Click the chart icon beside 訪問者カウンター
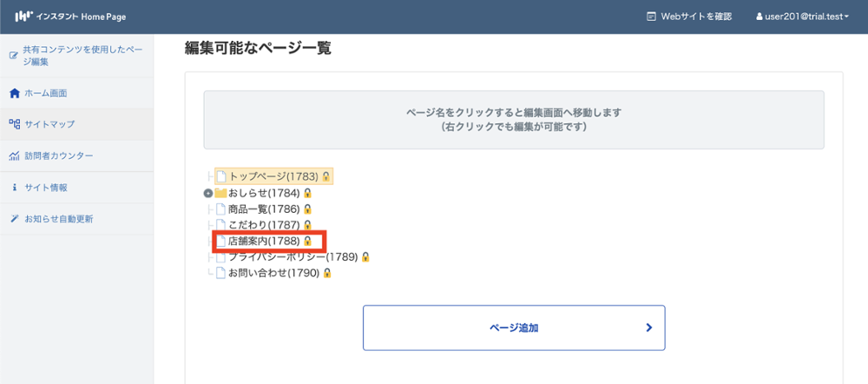Screen dimensions: 868x384 point(14,156)
